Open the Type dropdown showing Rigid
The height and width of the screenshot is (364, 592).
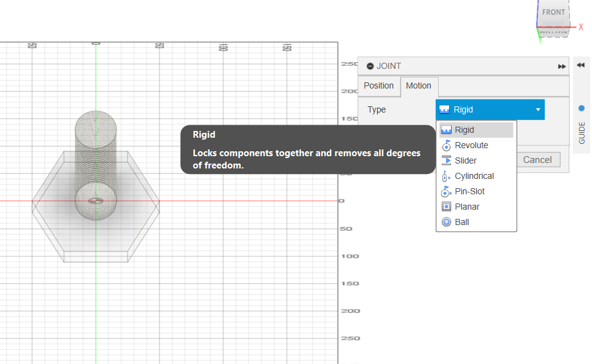pyautogui.click(x=490, y=110)
